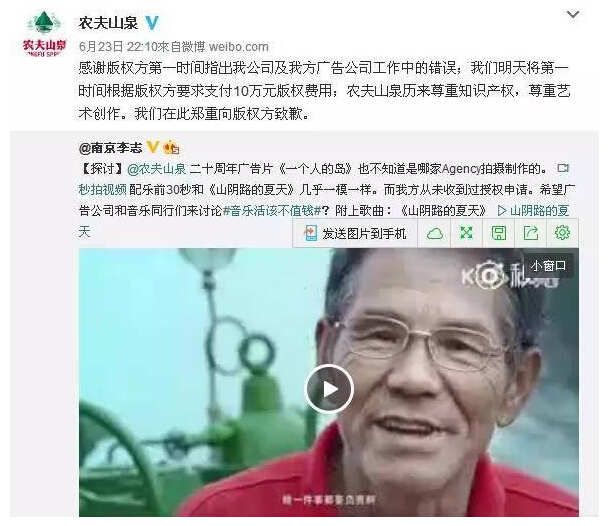The image size is (611, 526).
Task: Open the 农夫山泉 account name link
Action: (108, 23)
